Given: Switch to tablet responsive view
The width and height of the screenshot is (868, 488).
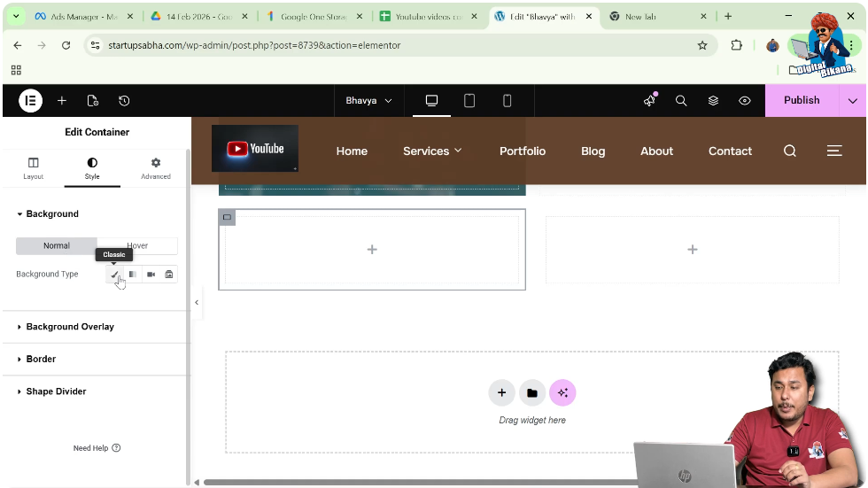Looking at the screenshot, I should (469, 100).
